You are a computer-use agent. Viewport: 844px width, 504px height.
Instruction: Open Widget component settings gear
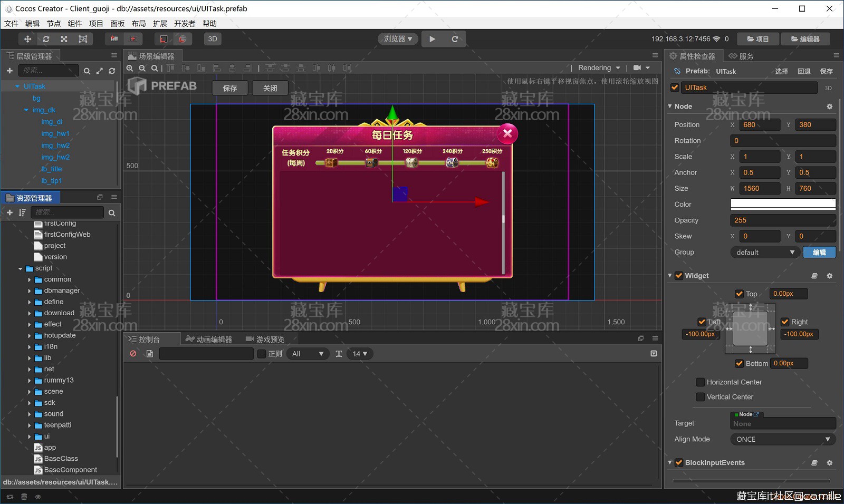(829, 276)
